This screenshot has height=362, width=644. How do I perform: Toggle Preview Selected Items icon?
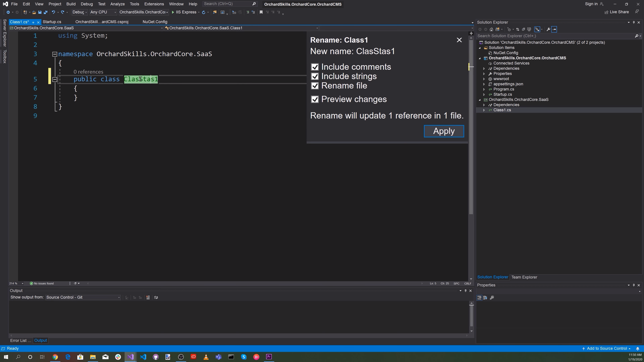click(x=554, y=29)
